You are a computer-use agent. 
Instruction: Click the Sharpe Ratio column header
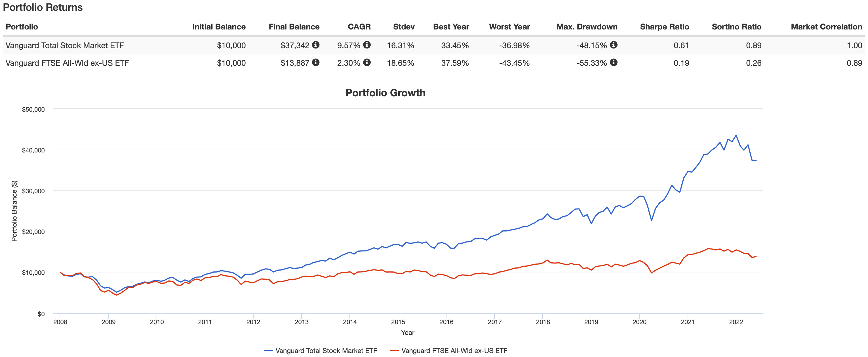click(664, 27)
